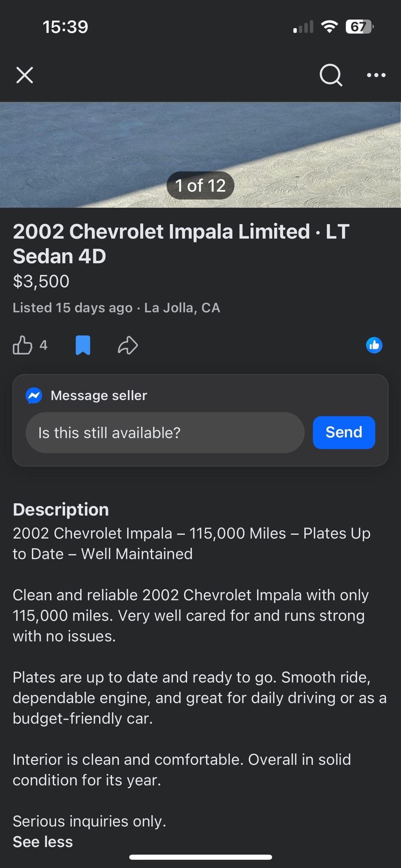This screenshot has width=401, height=868.
Task: Open the three-dot more options menu
Action: coord(376,75)
